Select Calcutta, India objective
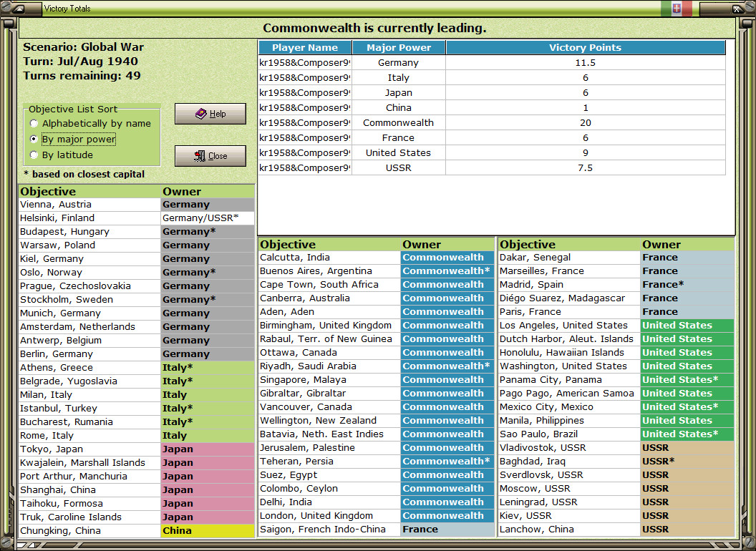 pyautogui.click(x=329, y=258)
